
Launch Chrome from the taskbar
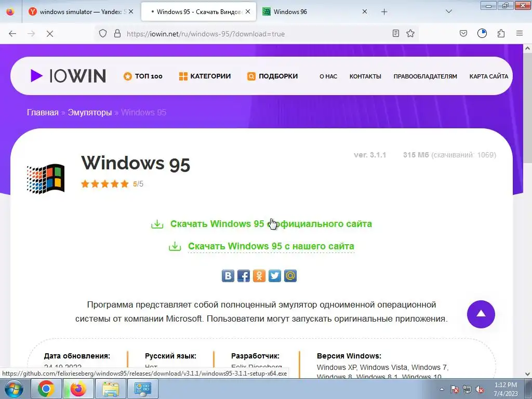46,389
